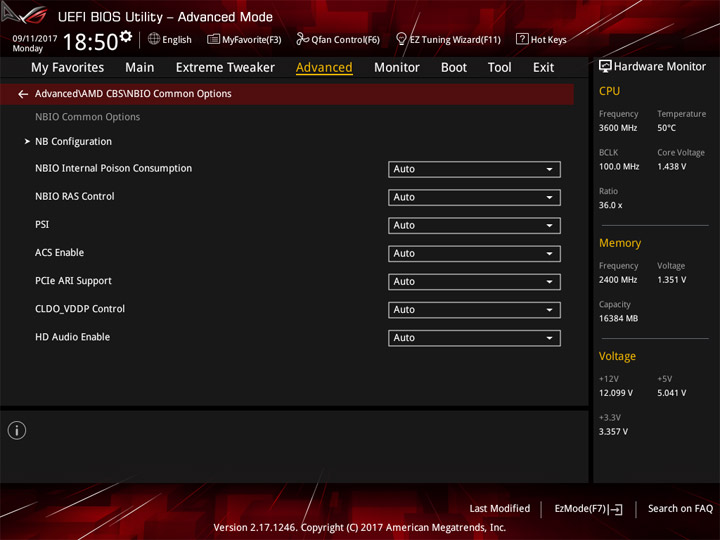The height and width of the screenshot is (540, 720).
Task: Click the Hot Keys question mark icon
Action: pyautogui.click(x=522, y=39)
